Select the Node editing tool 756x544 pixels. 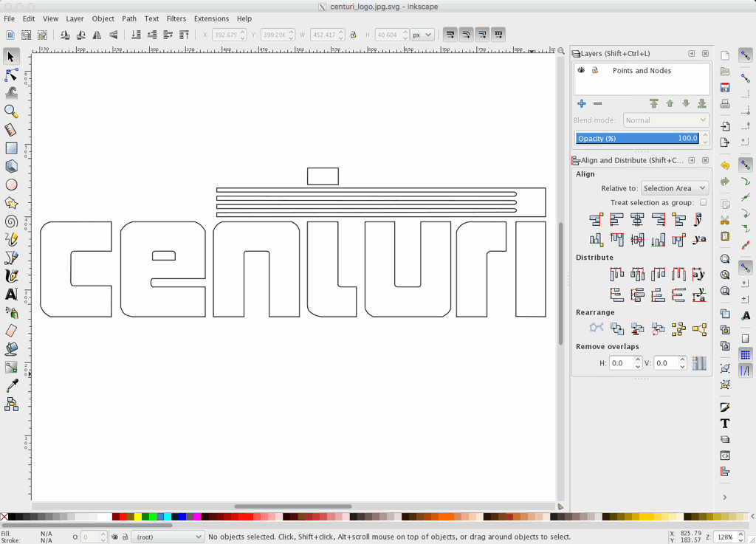(11, 75)
